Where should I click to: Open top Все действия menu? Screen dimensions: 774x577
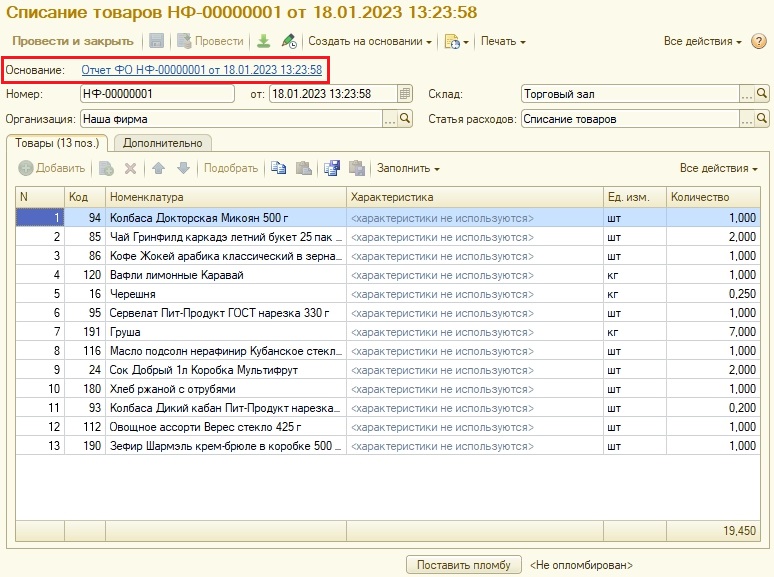coord(702,41)
